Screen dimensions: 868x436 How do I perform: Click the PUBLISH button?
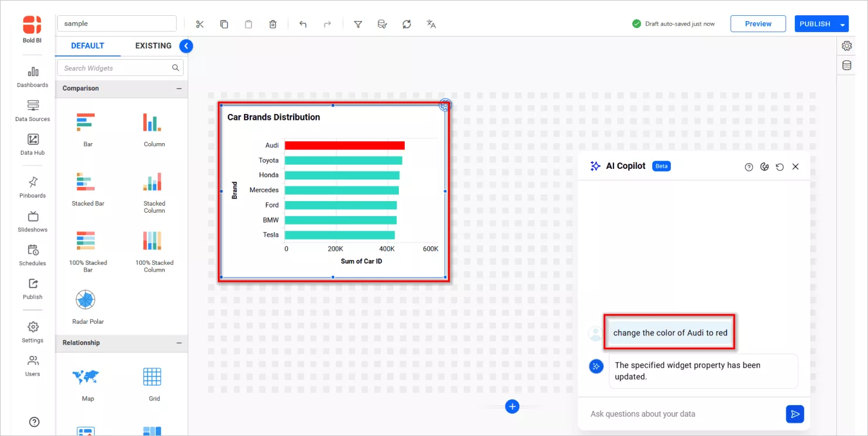(x=815, y=23)
